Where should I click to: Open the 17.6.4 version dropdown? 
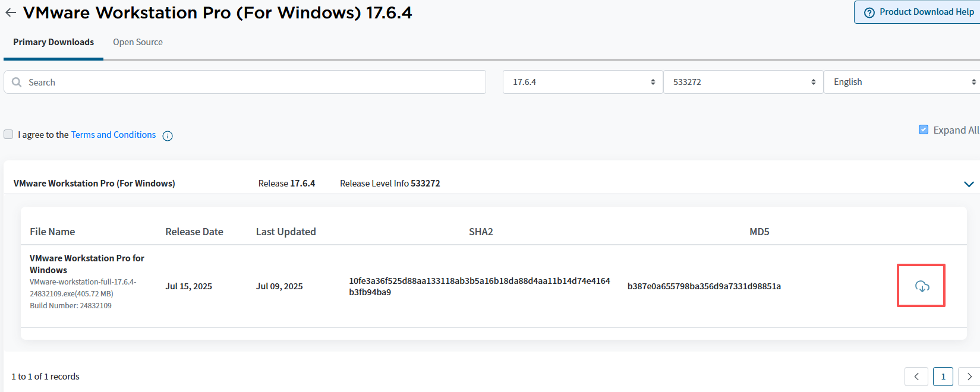pyautogui.click(x=582, y=82)
